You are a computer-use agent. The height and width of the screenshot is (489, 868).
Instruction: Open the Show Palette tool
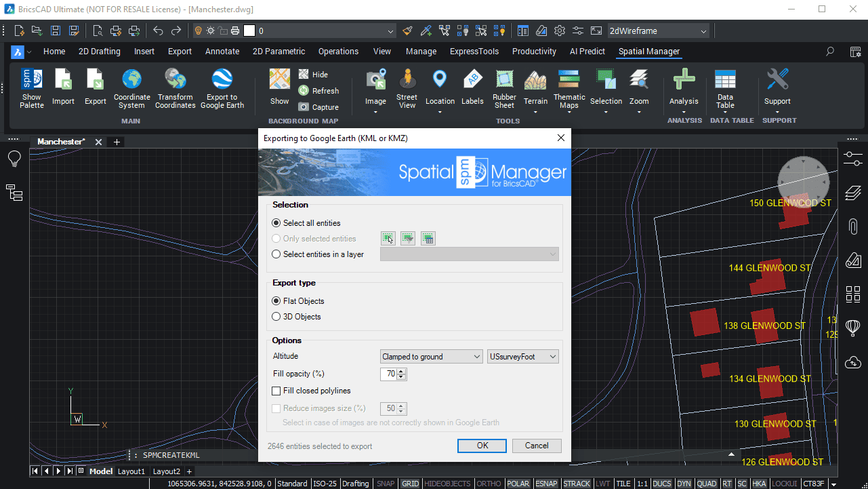pyautogui.click(x=31, y=88)
